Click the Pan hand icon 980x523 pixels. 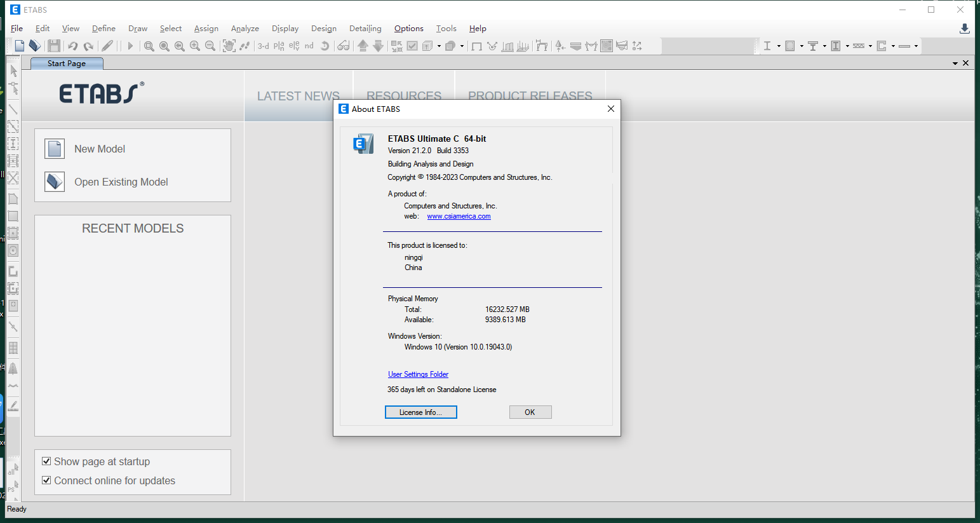pos(229,46)
